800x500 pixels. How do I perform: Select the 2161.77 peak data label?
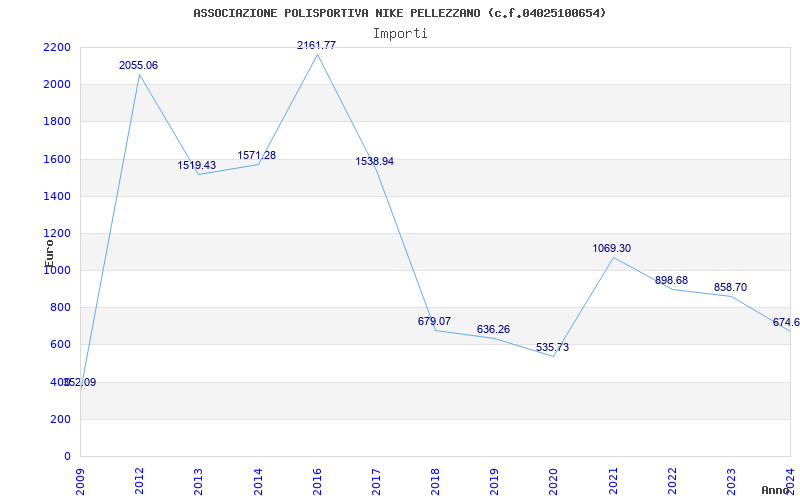316,45
